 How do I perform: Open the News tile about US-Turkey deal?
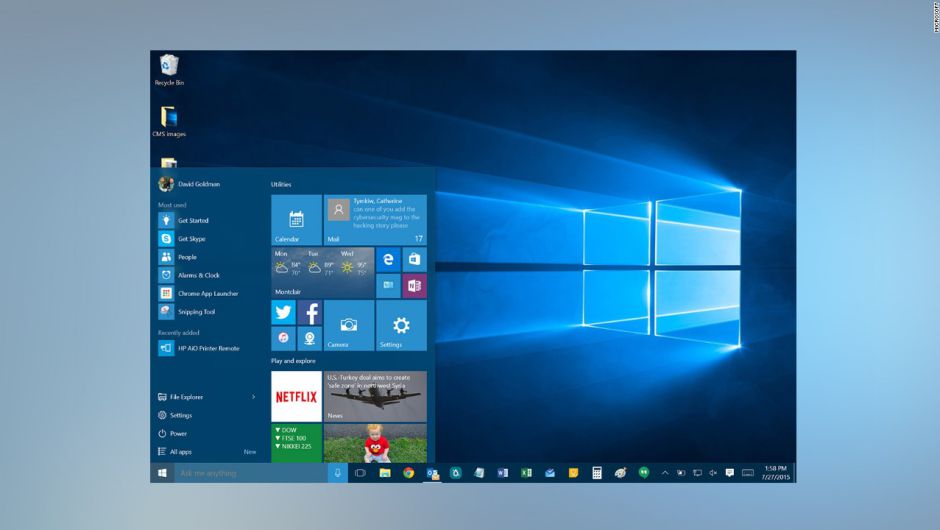(x=375, y=396)
